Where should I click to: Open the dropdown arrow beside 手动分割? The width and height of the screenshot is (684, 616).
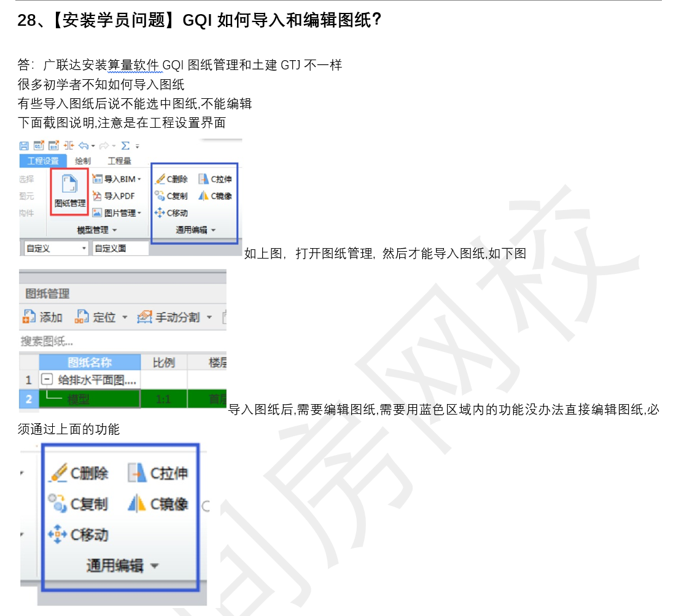point(209,317)
